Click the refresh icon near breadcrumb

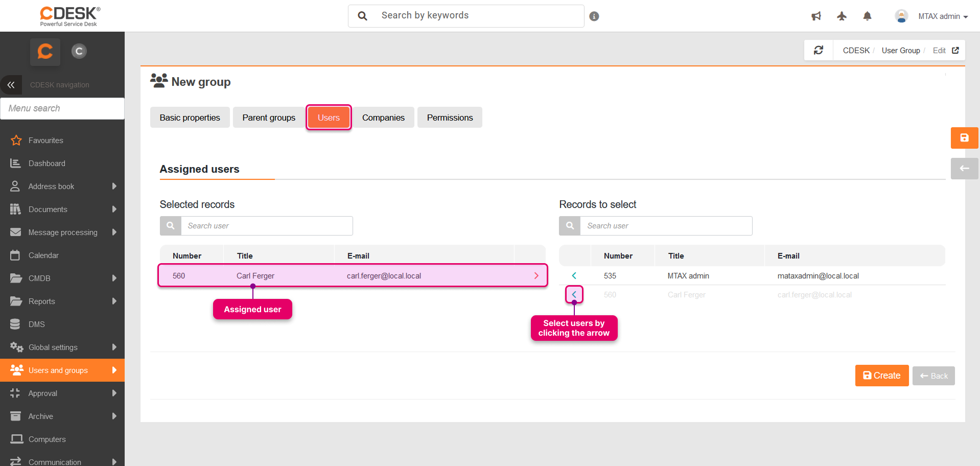point(819,50)
